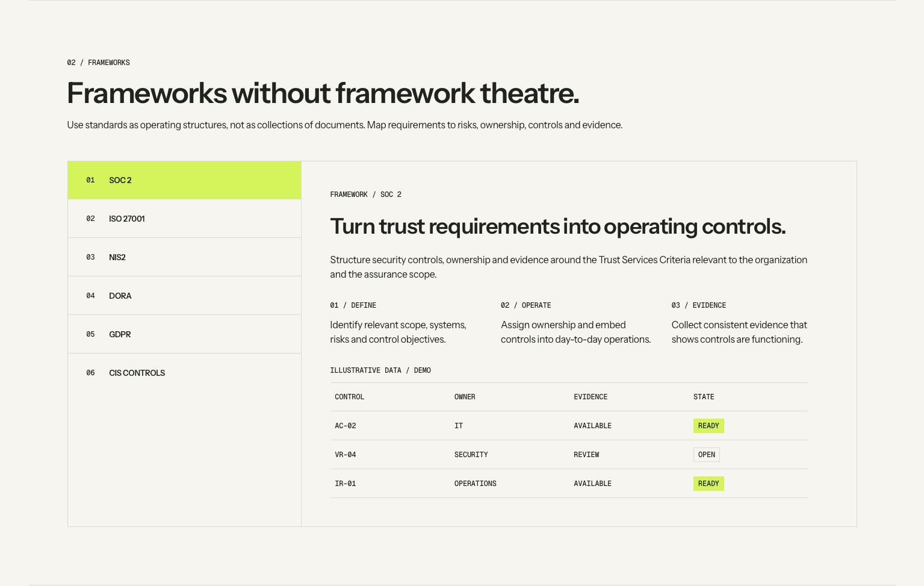Click the OPEN badge in VR-04 row
Viewport: 924px width, 586px height.
[707, 455]
